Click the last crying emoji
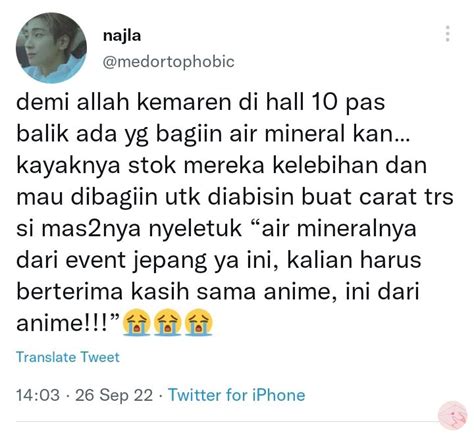Viewport: 474px width, 437px height. pos(199,322)
